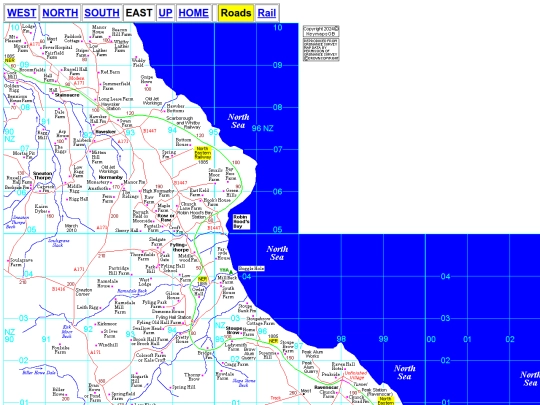Select the highlighted Roads view cell
The width and height of the screenshot is (540, 405).
pyautogui.click(x=236, y=13)
